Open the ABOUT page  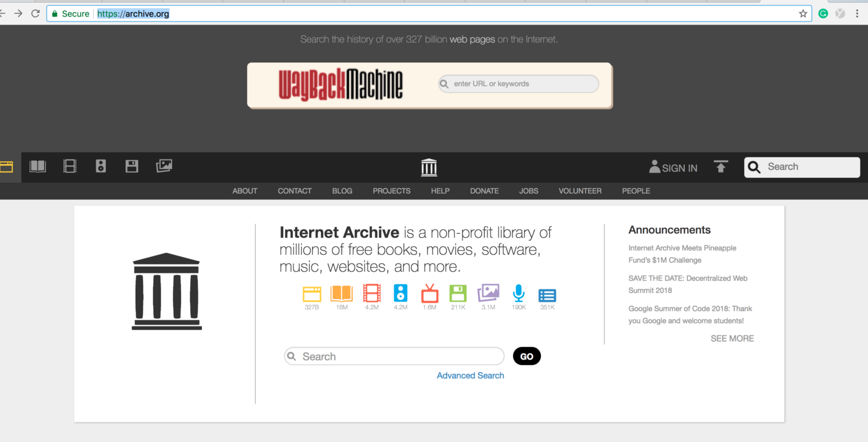point(245,191)
